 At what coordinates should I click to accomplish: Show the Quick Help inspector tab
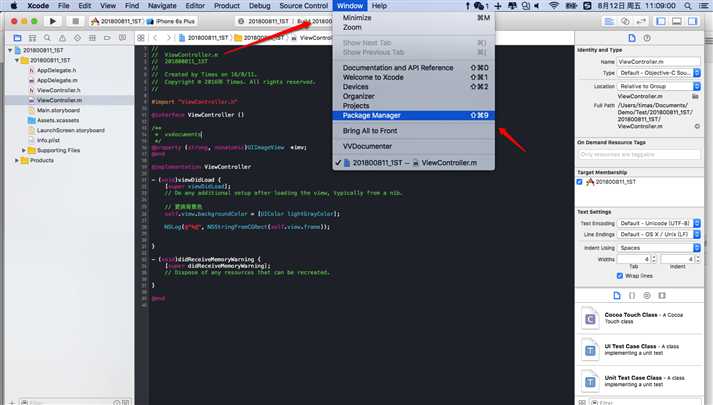point(647,38)
